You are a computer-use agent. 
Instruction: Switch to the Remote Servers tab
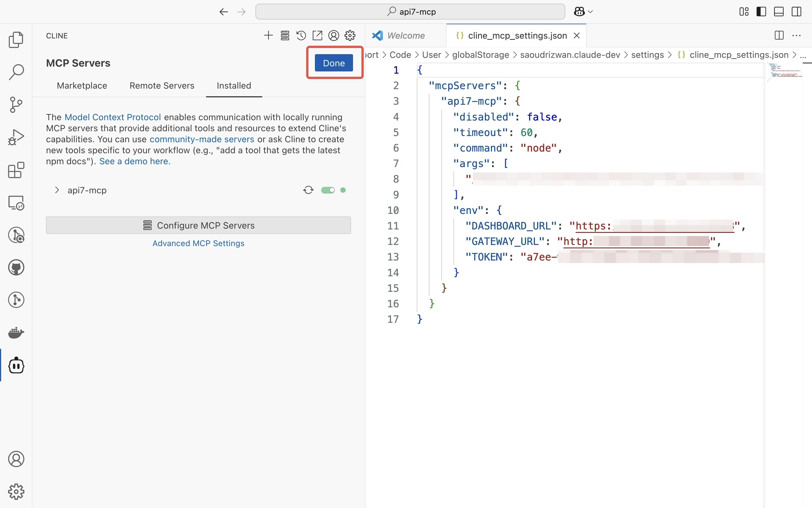coord(162,86)
